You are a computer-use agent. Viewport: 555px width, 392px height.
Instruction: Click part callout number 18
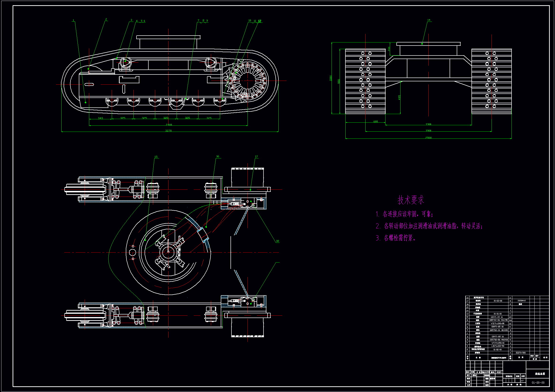pyautogui.click(x=277, y=241)
